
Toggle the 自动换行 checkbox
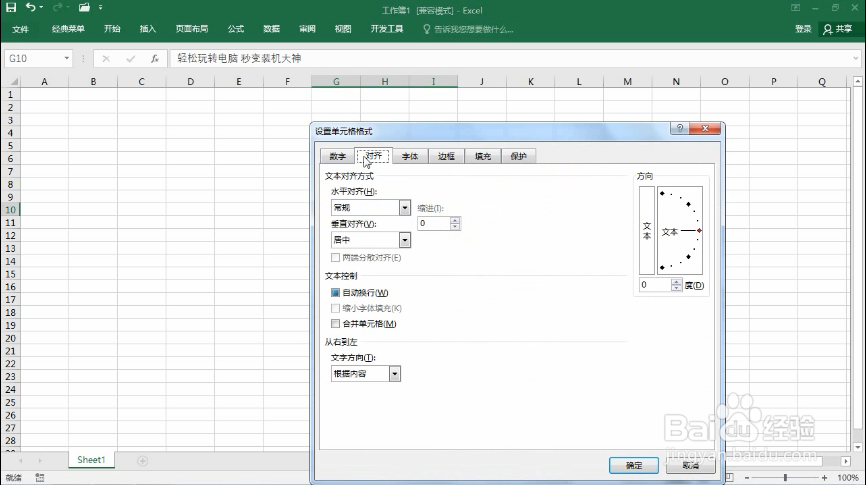335,293
